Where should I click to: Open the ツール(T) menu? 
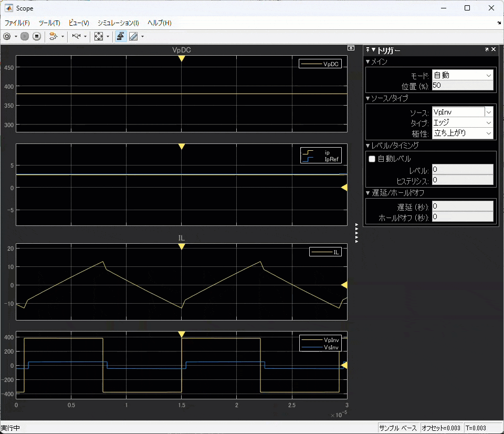pyautogui.click(x=49, y=23)
